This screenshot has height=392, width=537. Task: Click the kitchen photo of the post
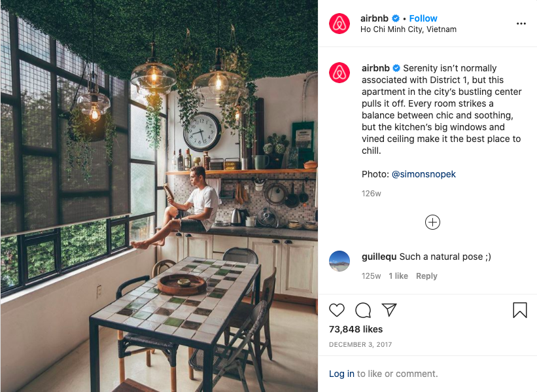pos(159,196)
